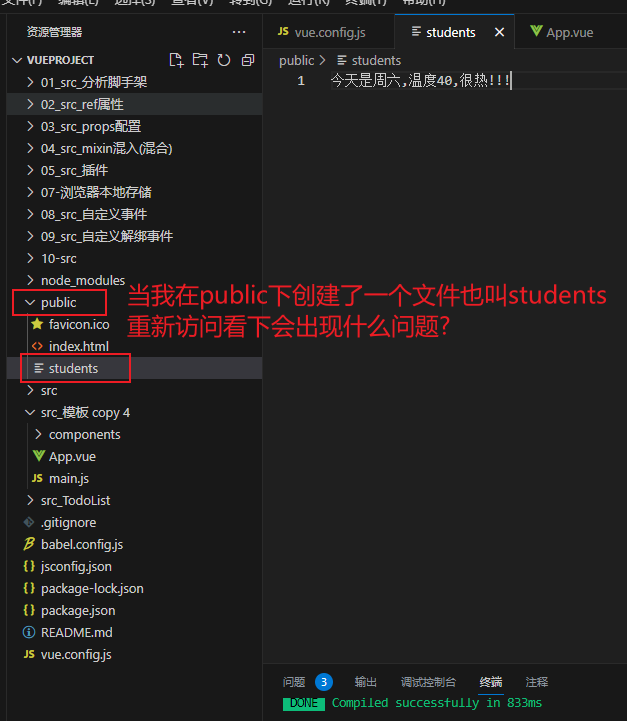The image size is (627, 721).
Task: Collapse the src_模板 copy 4 folder
Action: click(30, 412)
